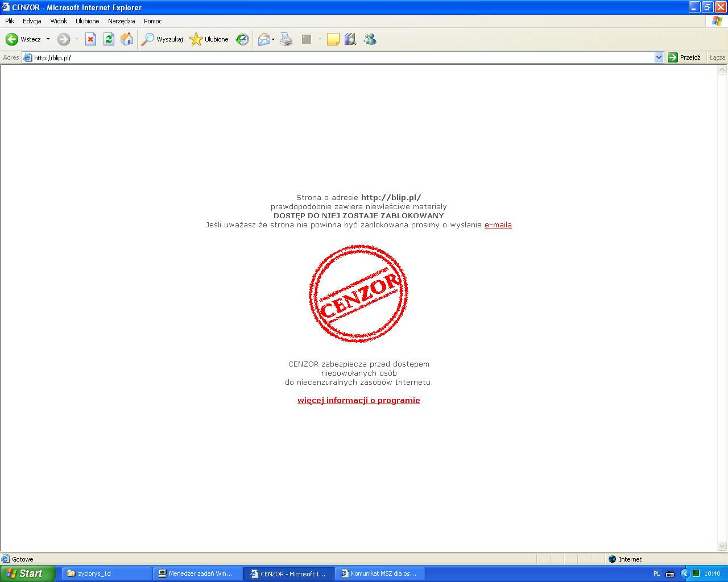Open the Wyszukaj search panel

(163, 39)
